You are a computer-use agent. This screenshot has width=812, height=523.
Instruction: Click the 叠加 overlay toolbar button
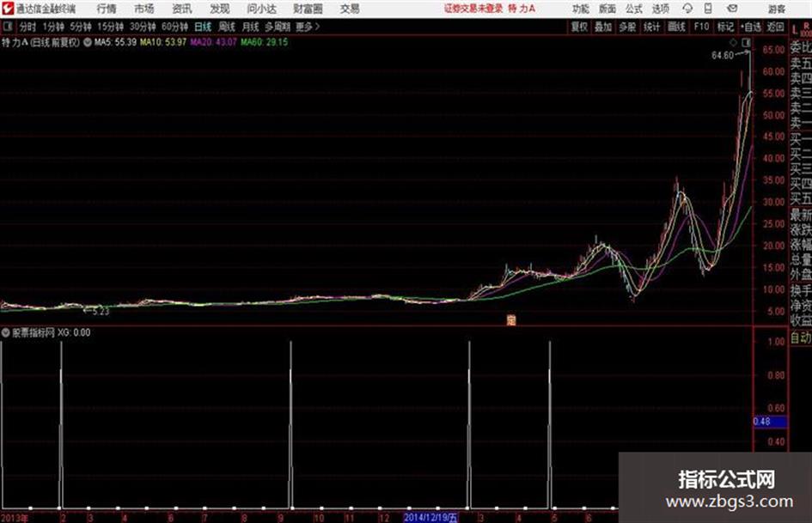[x=603, y=27]
